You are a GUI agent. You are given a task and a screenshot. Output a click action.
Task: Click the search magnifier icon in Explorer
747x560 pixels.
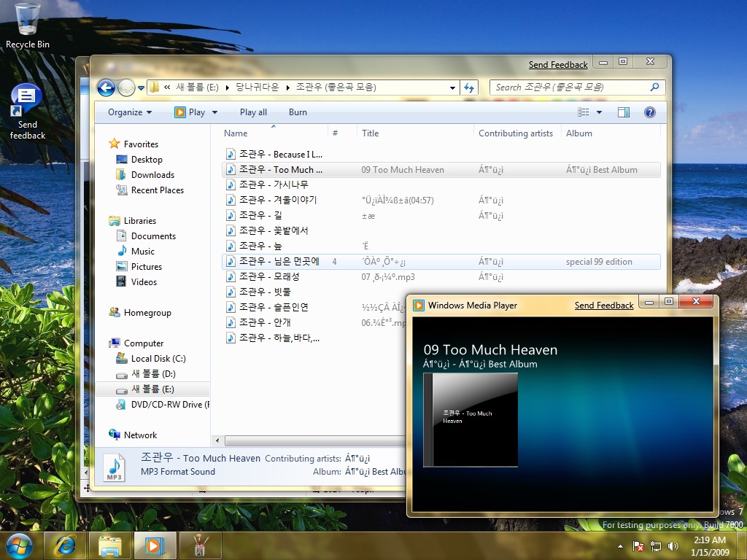pyautogui.click(x=654, y=87)
